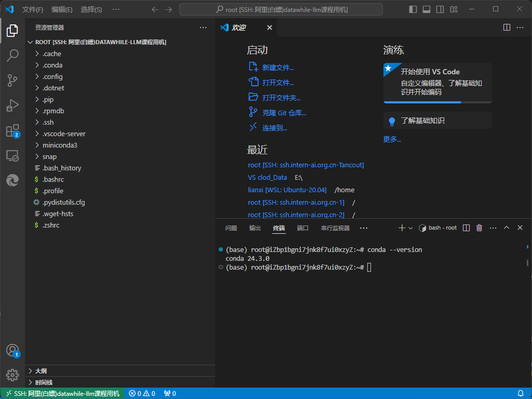Toggle the bottom panel layout button
The height and width of the screenshot is (399, 532).
pyautogui.click(x=427, y=9)
